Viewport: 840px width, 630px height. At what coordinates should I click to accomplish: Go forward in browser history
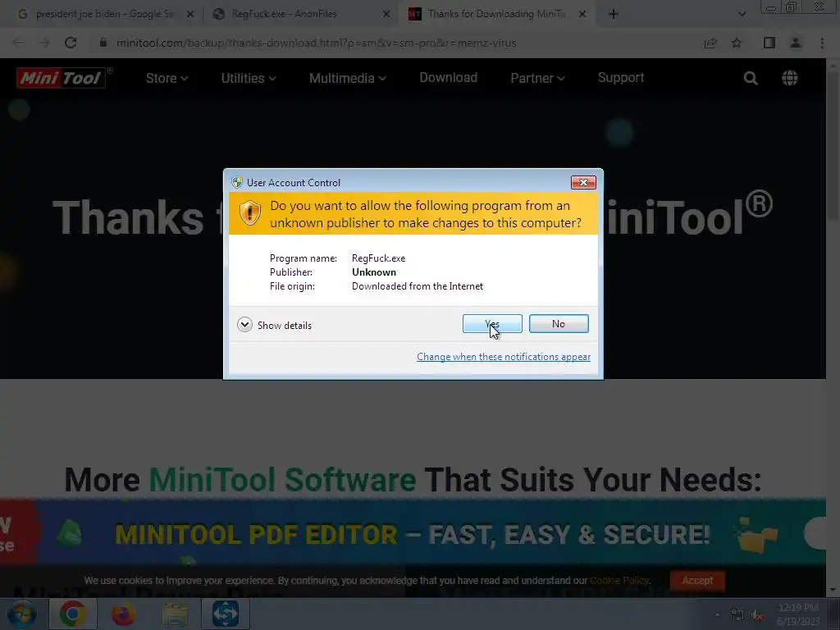(44, 43)
